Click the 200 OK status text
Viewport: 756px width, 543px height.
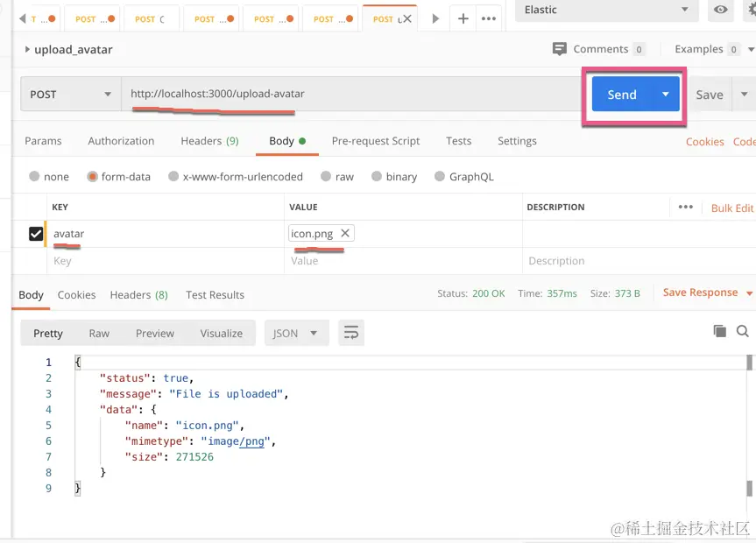point(489,293)
